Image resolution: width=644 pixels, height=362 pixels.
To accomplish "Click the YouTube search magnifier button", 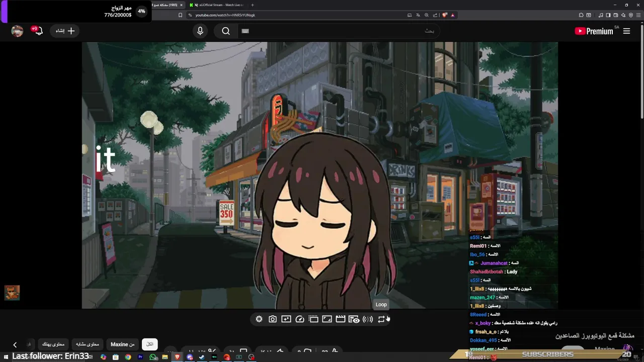I will point(226,31).
